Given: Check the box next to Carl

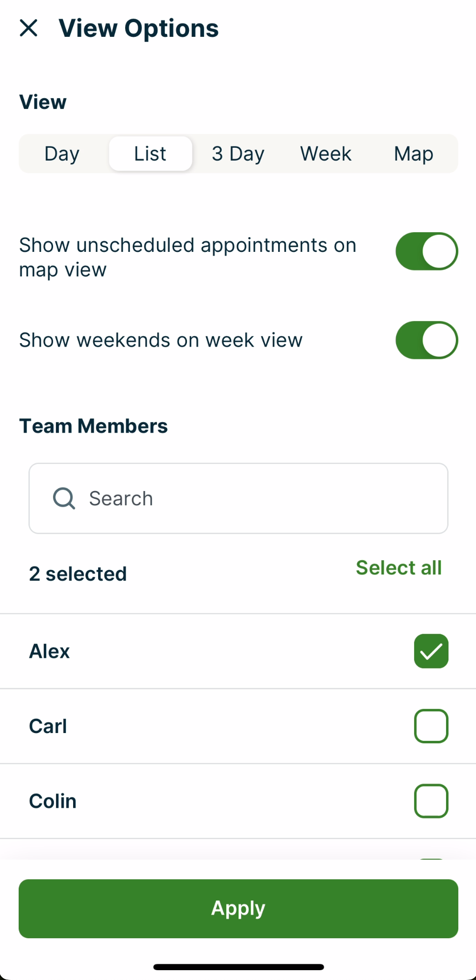Looking at the screenshot, I should pos(431,726).
